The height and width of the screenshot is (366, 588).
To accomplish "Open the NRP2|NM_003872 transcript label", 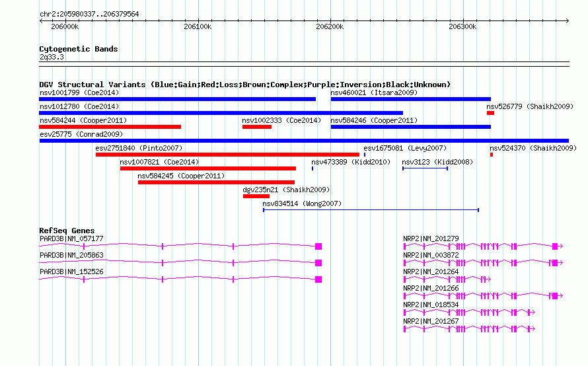I will 431,255.
